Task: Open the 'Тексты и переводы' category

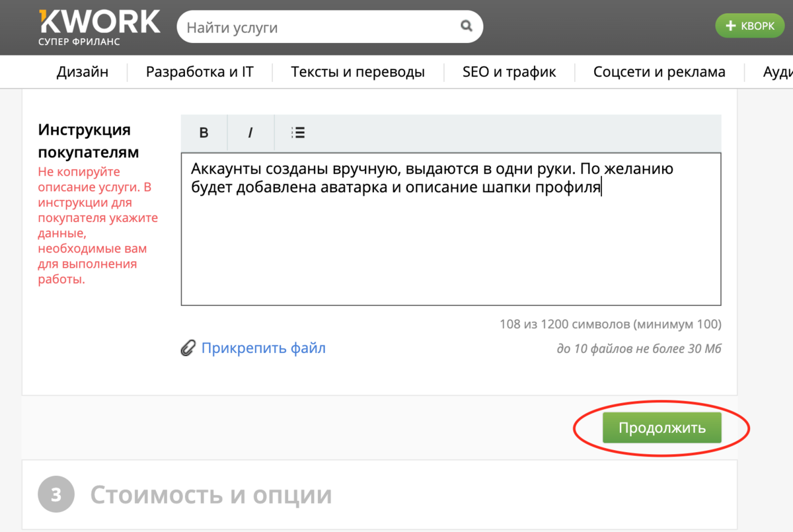Action: click(x=358, y=72)
